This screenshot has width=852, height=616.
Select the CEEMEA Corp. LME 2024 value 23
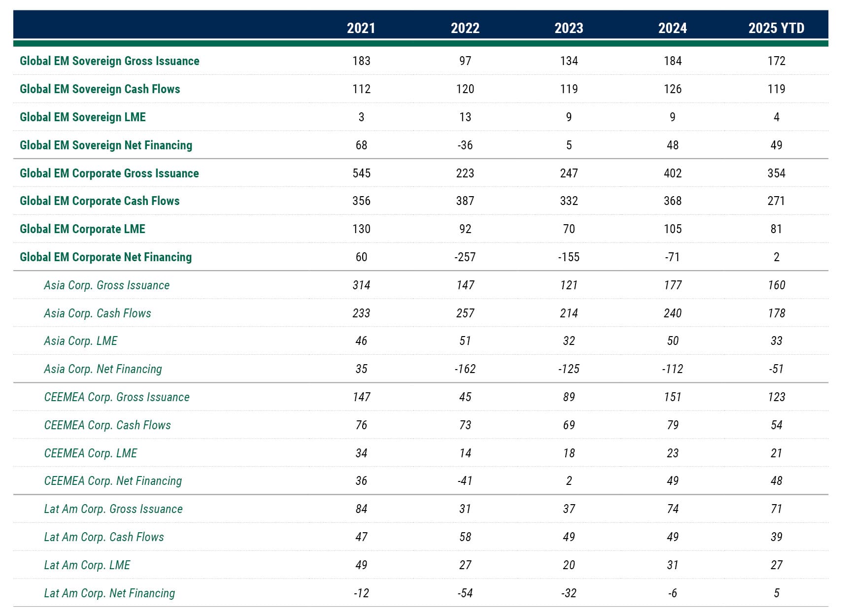coord(673,453)
